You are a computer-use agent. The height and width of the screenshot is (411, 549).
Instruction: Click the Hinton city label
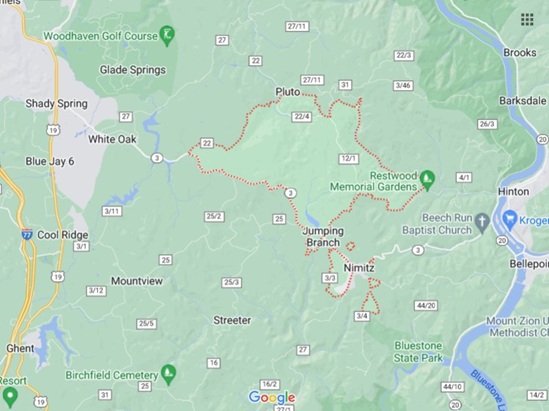513,191
